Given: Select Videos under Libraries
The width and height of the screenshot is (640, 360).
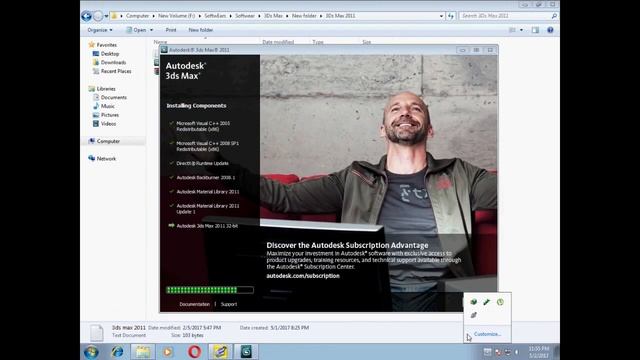Looking at the screenshot, I should coord(104,124).
